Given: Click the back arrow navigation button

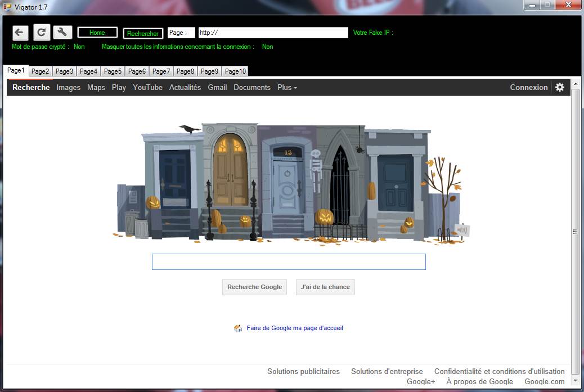Looking at the screenshot, I should click(x=20, y=33).
